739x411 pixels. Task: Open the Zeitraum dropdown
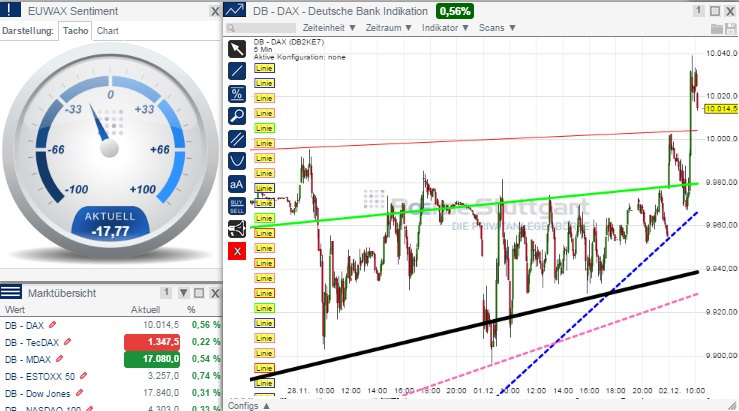point(389,28)
